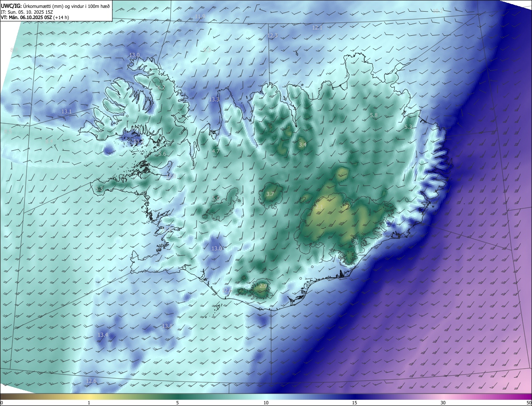Screen dimensions: 532x406
Task: Click the 4.7 value label
Action: pos(216,152)
